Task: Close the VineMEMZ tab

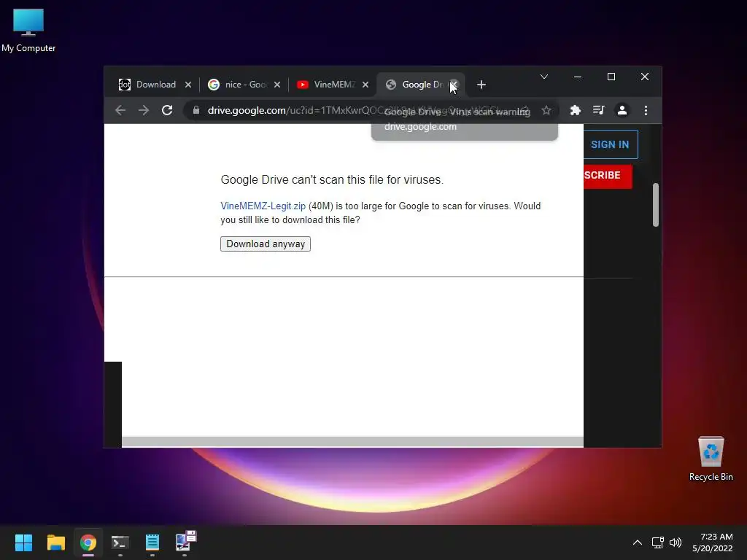Action: point(365,85)
